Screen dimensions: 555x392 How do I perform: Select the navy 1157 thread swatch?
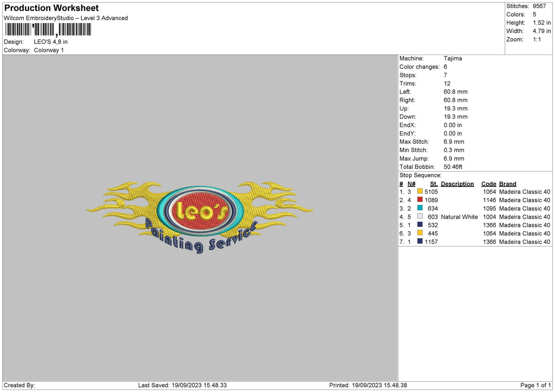pos(419,242)
